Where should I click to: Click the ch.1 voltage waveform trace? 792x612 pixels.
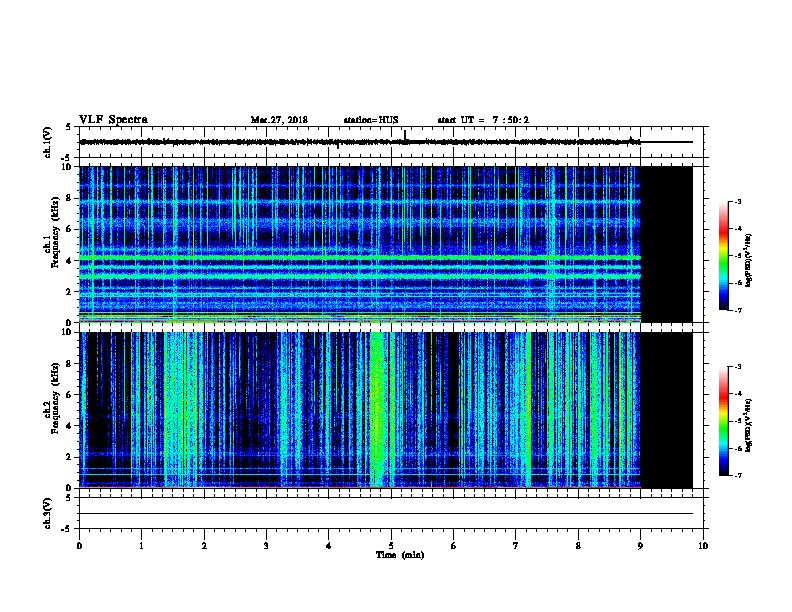point(360,142)
